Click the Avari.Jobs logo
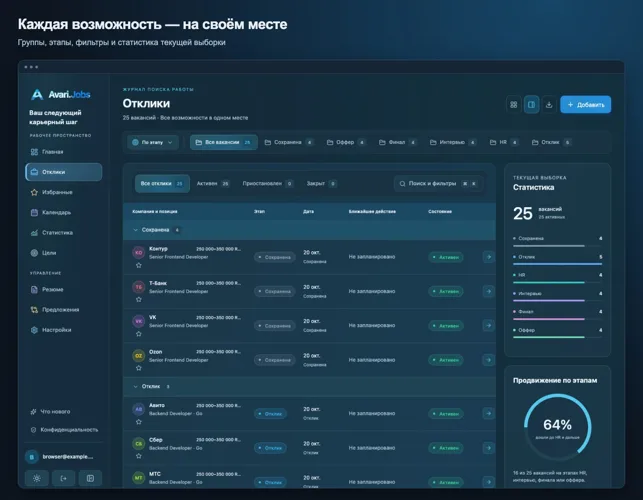Viewport: 643px width, 500px height. pos(61,94)
